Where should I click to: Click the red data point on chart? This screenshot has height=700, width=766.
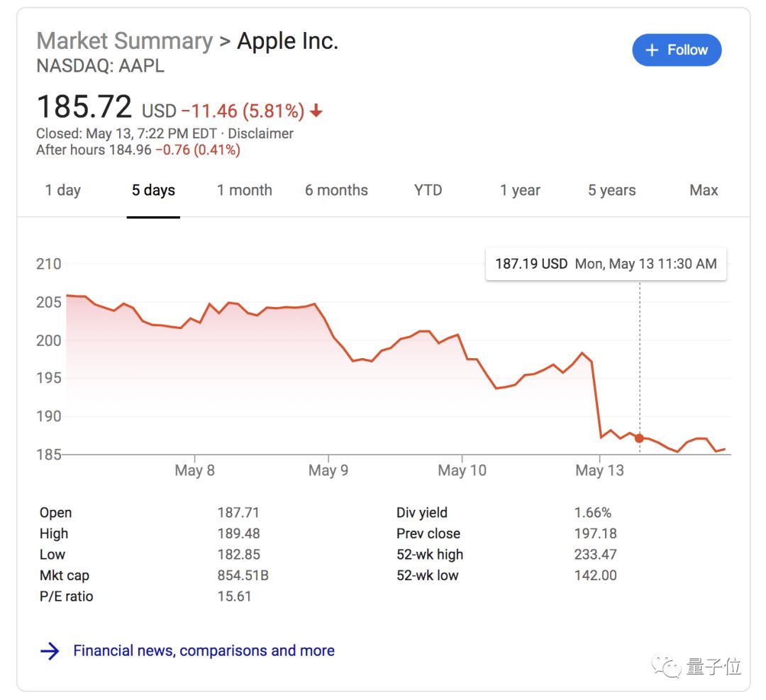coord(639,438)
